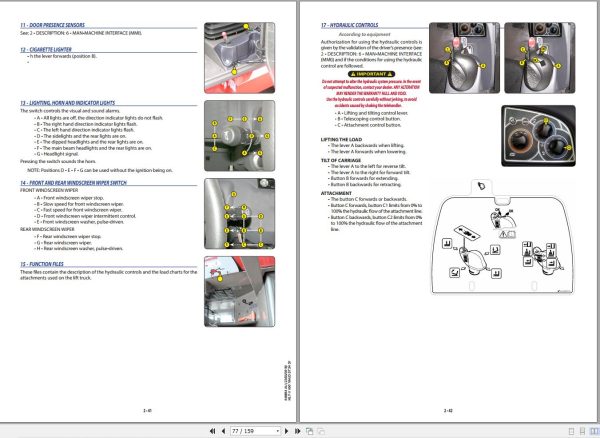The height and width of the screenshot is (438, 600).
Task: Click the cigarette lighter photo thumbnail
Action: click(x=240, y=58)
